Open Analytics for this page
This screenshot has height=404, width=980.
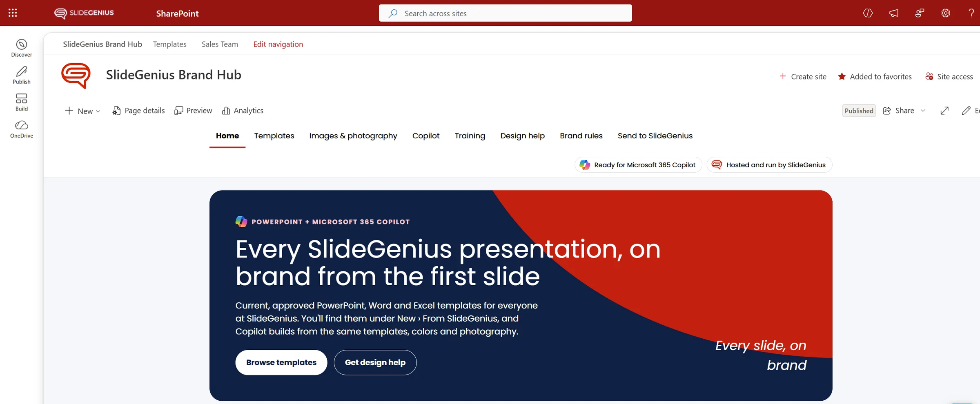pyautogui.click(x=243, y=111)
